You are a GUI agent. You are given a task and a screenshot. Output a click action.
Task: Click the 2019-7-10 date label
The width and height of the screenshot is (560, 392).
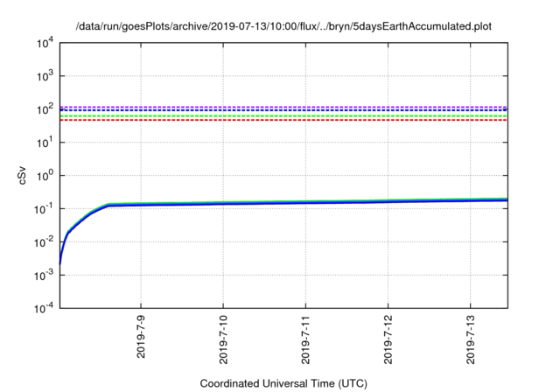coord(224,339)
